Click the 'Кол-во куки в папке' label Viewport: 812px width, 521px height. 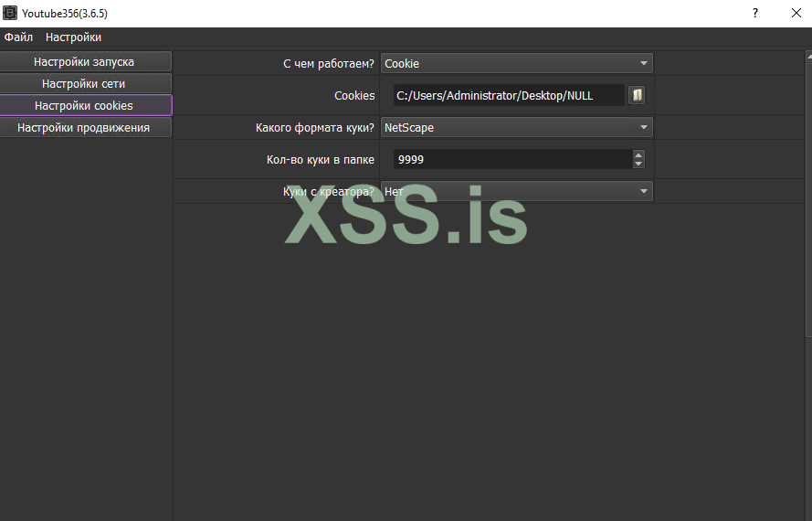point(320,160)
